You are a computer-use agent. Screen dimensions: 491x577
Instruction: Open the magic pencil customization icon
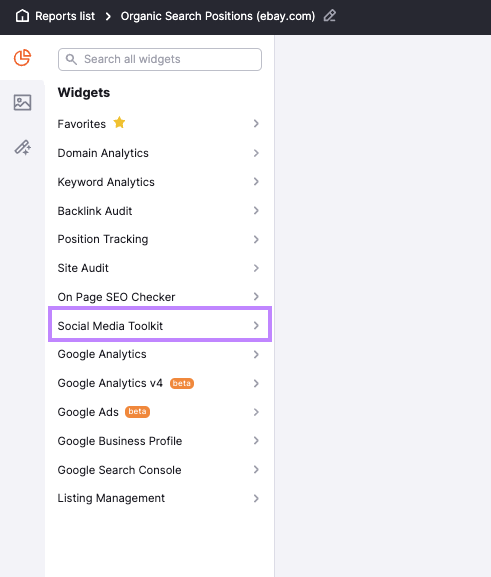(22, 147)
